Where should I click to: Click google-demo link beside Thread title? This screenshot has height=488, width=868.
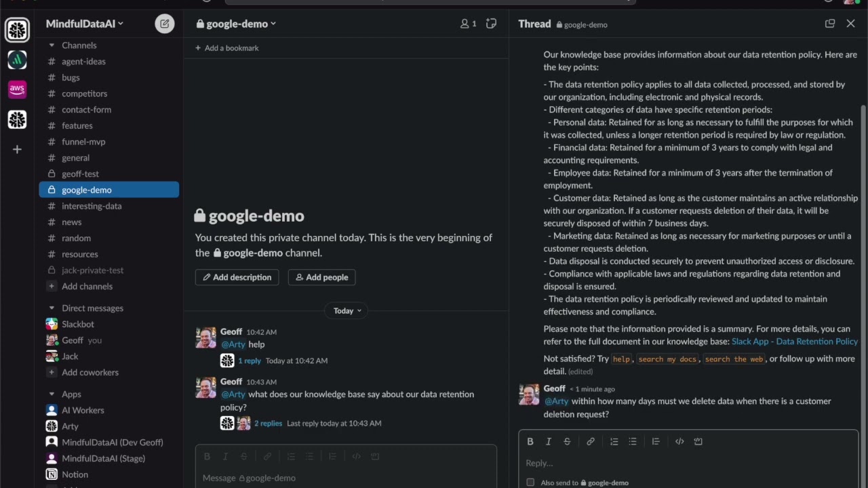point(582,24)
